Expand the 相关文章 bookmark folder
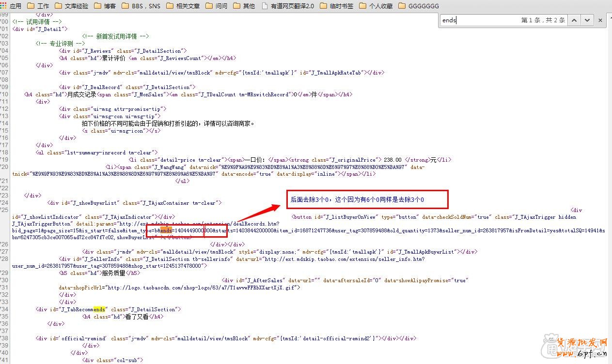This screenshot has width=612, height=364. tap(183, 6)
